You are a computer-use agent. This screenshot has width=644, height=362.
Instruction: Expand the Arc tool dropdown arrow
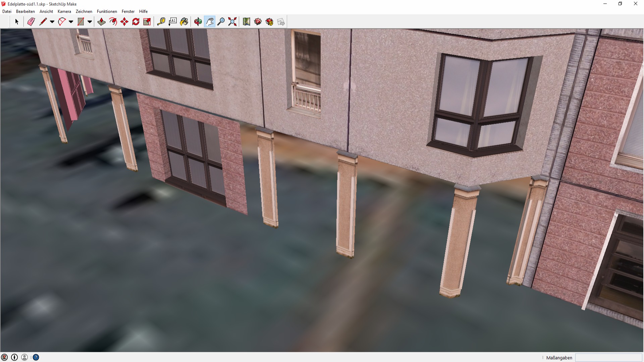[71, 22]
